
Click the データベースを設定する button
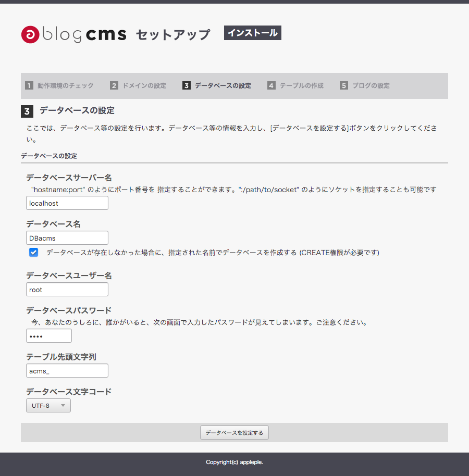coord(234,432)
